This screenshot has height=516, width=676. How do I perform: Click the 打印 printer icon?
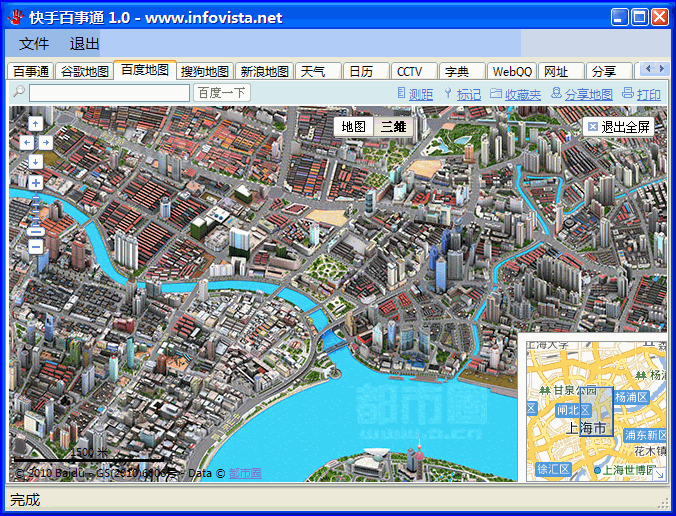click(628, 93)
